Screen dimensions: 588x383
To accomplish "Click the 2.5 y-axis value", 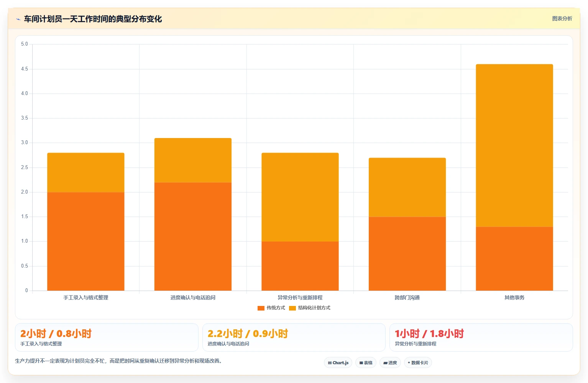I will coord(25,168).
